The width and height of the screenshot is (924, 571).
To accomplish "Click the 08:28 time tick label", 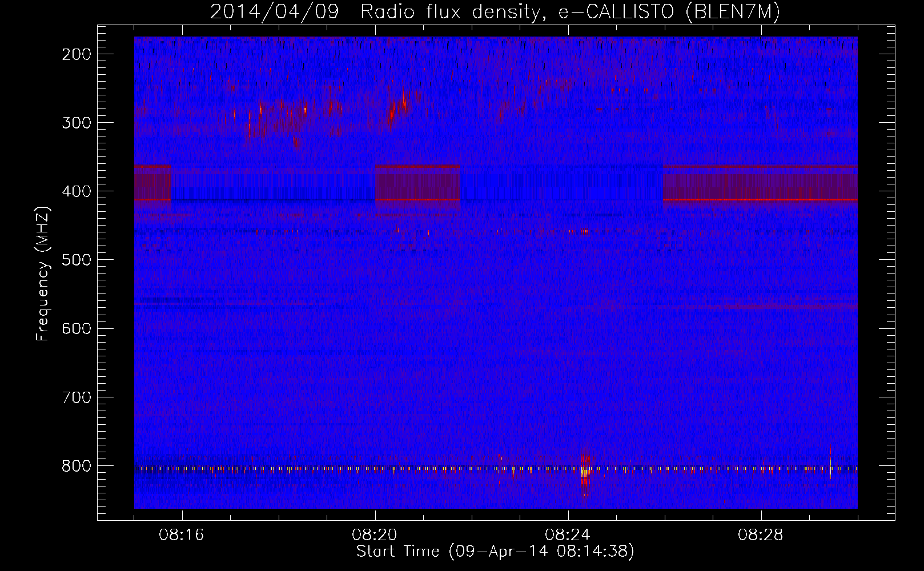I will (761, 535).
